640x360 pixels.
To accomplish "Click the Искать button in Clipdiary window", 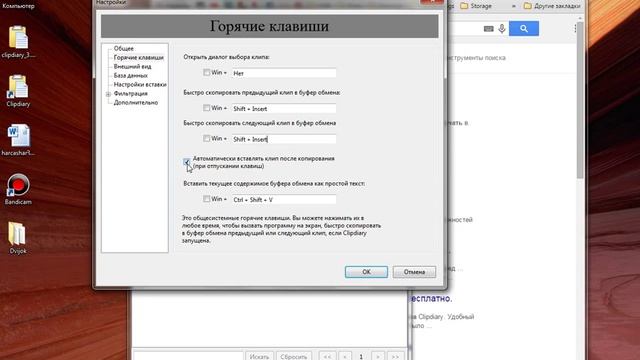I will 259,356.
